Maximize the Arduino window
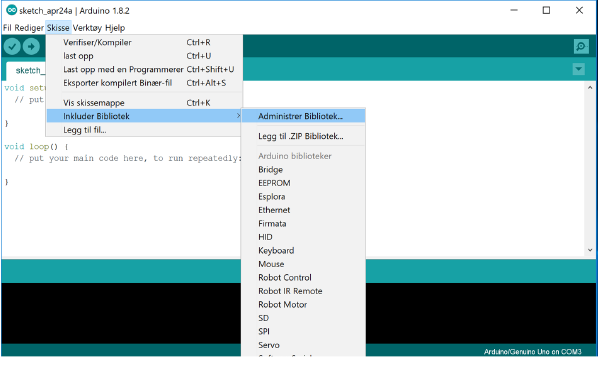Screen dimensions: 600x366 pyautogui.click(x=546, y=10)
